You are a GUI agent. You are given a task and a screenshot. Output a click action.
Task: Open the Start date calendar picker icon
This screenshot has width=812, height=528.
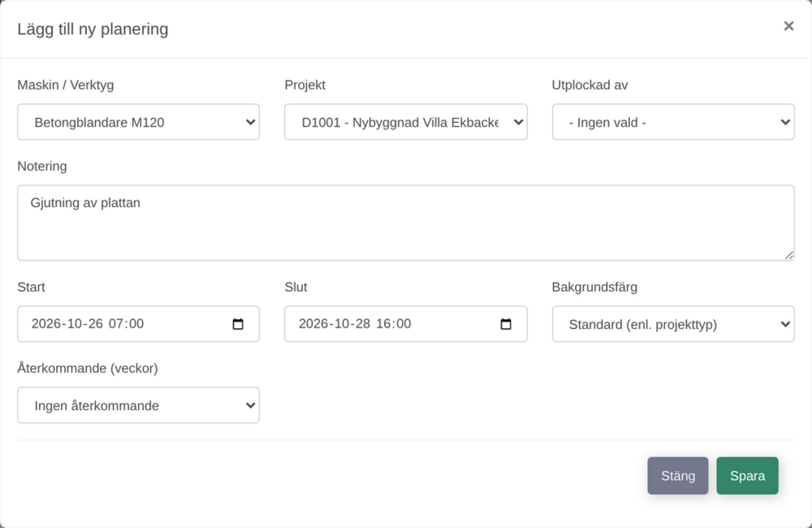point(238,324)
